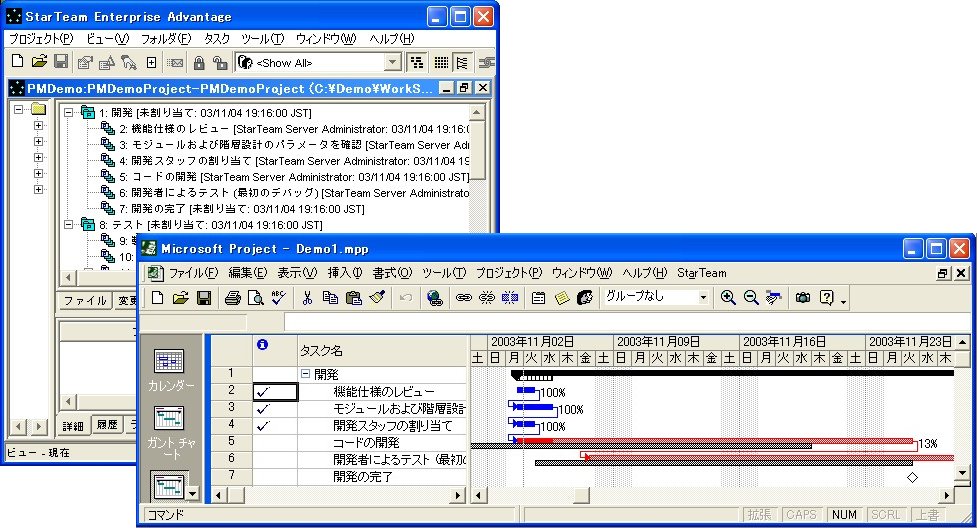Click the Help question mark icon in Microsoft Project
Image resolution: width=977 pixels, height=528 pixels.
(826, 298)
